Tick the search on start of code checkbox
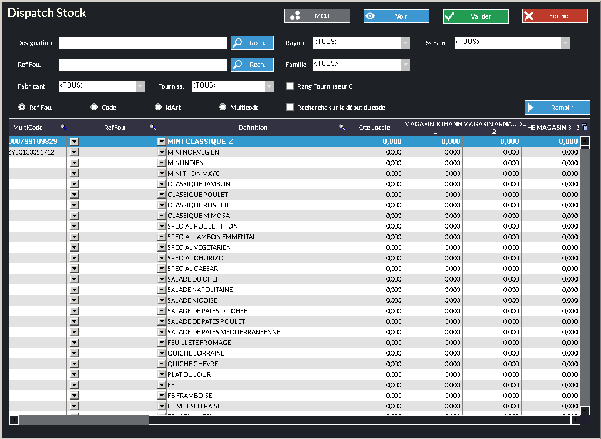 coord(290,107)
